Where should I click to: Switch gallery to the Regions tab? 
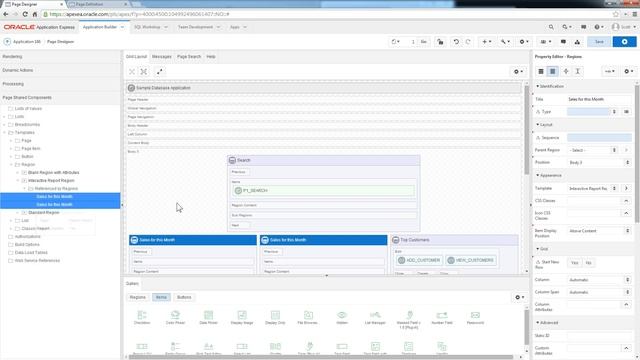coord(138,297)
